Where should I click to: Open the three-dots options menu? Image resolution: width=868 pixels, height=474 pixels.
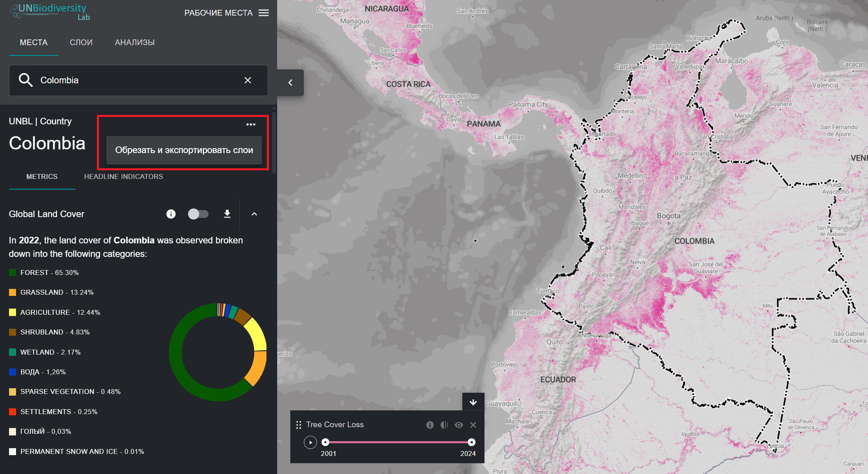click(x=251, y=124)
